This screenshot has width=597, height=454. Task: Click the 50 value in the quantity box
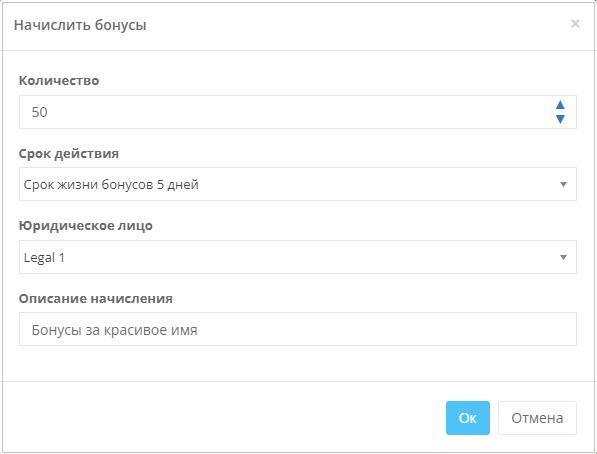tap(40, 112)
